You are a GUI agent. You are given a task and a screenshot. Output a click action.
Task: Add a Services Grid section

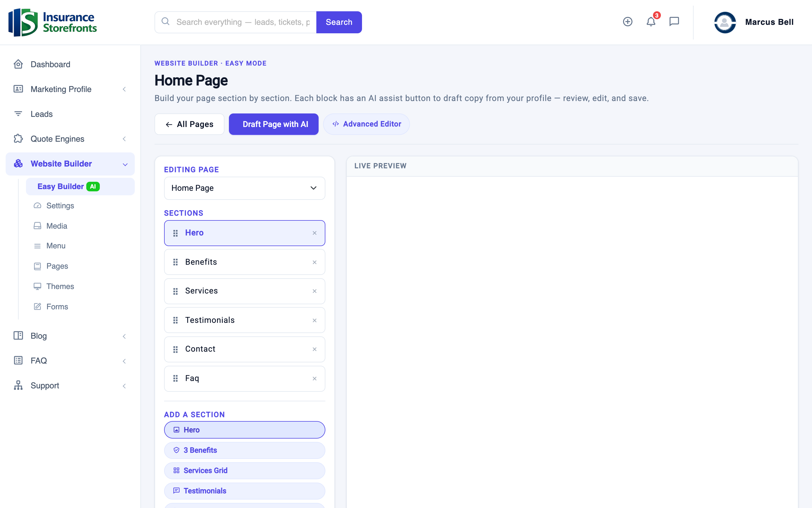pos(245,471)
